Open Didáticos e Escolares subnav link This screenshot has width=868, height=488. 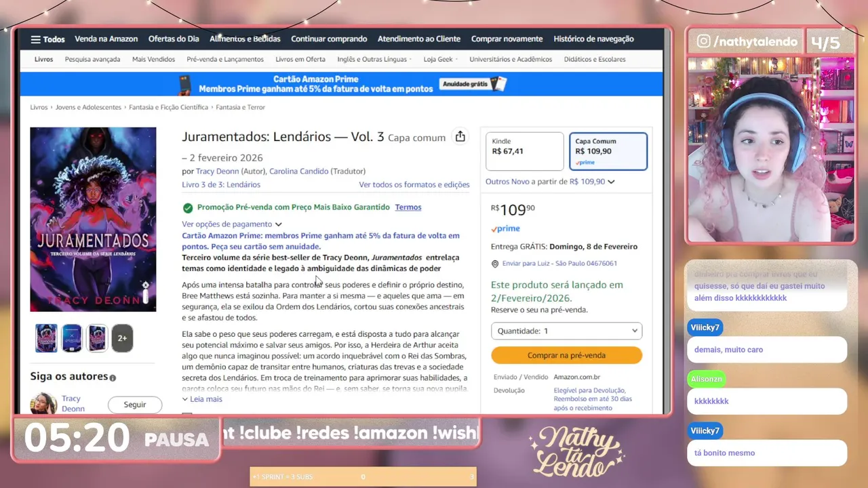click(595, 60)
